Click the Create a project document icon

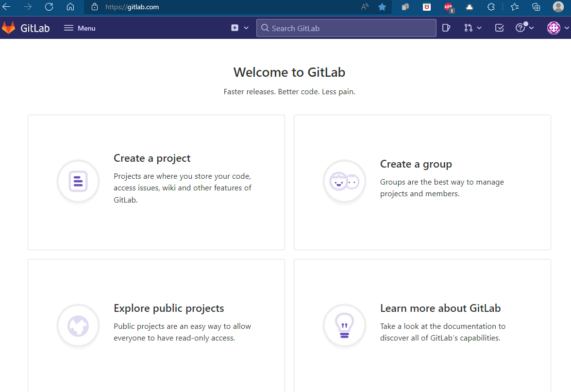pyautogui.click(x=78, y=182)
